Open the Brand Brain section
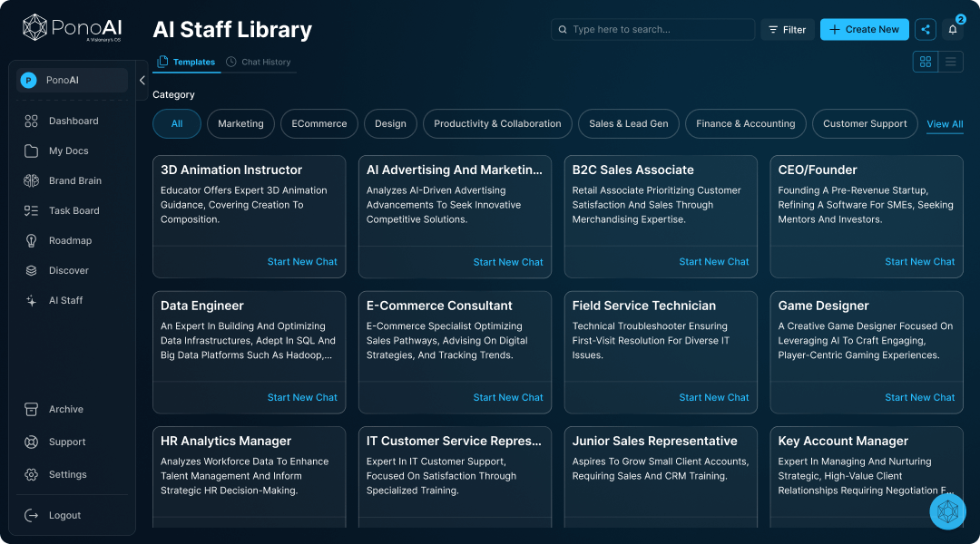The width and height of the screenshot is (980, 544). [x=73, y=180]
